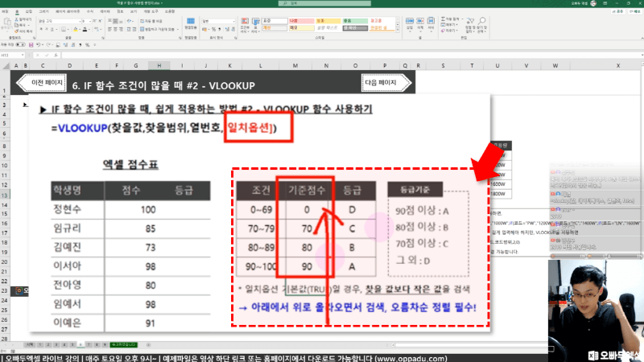
Task: Click the Find and Select magnifier icon
Action: 481,21
